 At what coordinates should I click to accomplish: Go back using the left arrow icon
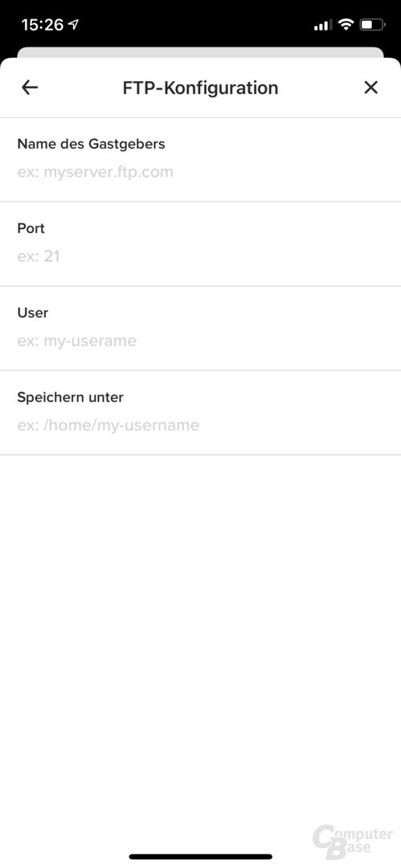(x=30, y=88)
